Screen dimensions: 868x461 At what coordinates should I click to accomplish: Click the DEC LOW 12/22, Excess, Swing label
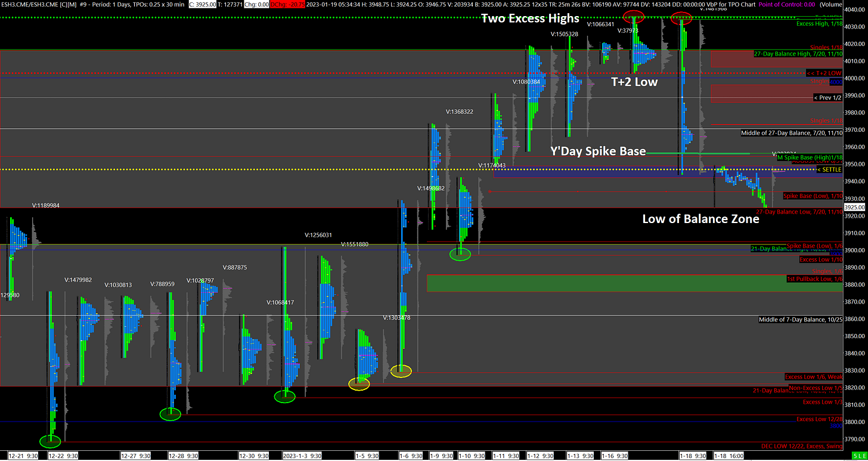[802, 446]
